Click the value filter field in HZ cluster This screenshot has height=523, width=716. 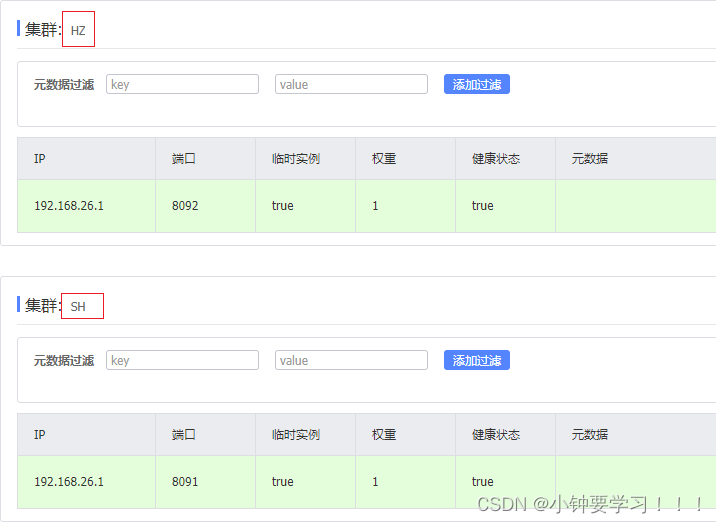coord(351,85)
